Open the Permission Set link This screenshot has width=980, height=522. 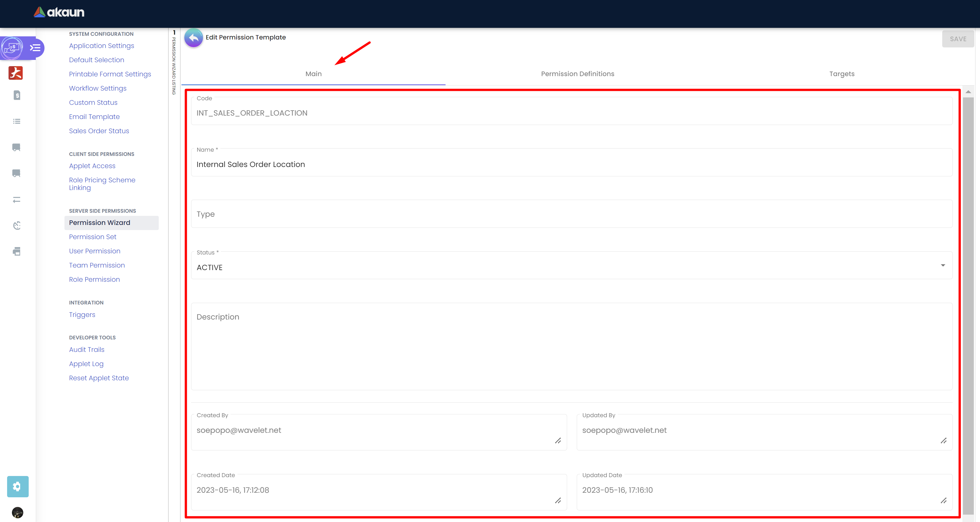click(x=93, y=237)
